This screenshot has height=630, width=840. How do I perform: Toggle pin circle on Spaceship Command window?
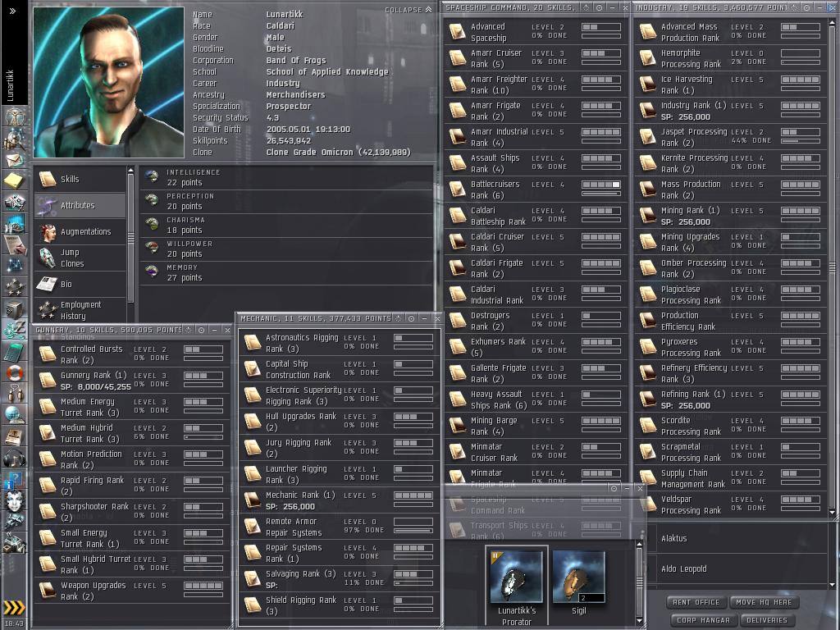[599, 7]
